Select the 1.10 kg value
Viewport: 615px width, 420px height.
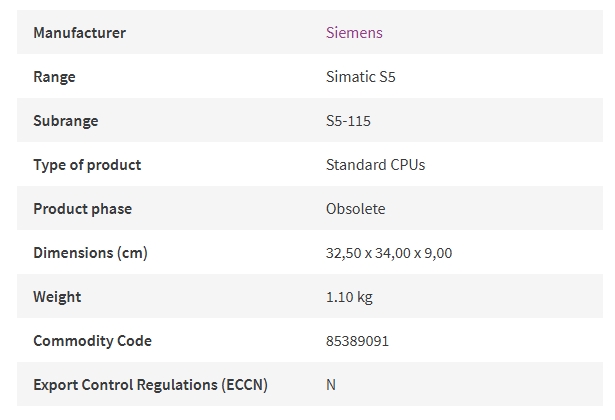tap(349, 297)
